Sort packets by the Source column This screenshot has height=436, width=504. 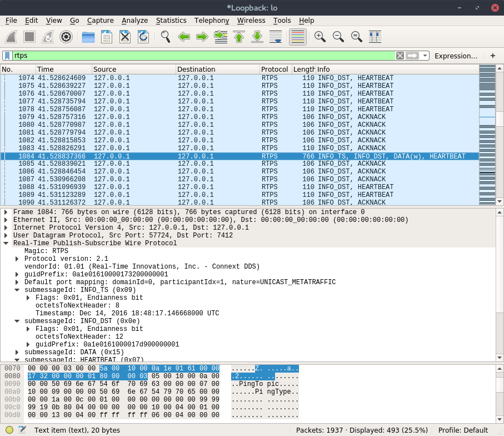[134, 69]
